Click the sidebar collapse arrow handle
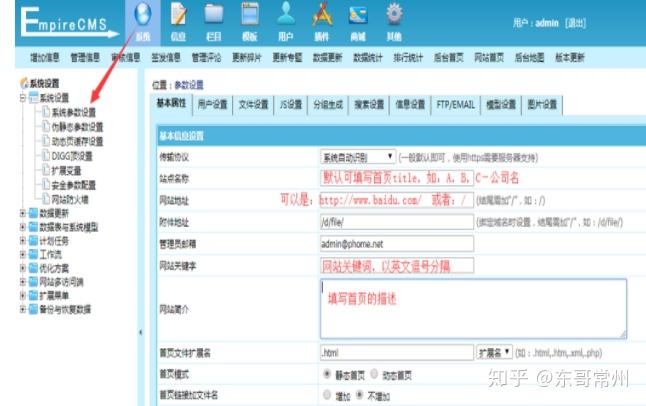 tap(140, 332)
